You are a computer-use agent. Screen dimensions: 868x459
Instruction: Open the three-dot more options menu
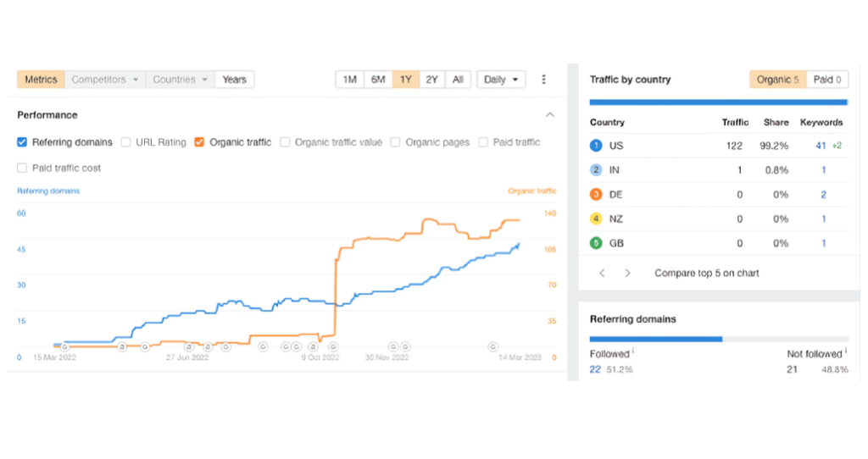pyautogui.click(x=543, y=80)
